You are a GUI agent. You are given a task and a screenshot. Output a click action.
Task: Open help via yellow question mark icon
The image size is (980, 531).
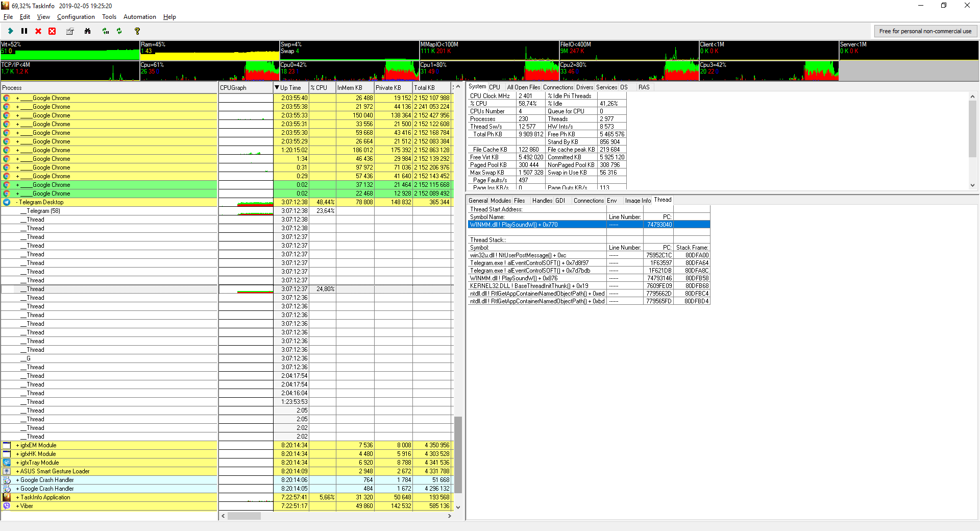pos(137,31)
